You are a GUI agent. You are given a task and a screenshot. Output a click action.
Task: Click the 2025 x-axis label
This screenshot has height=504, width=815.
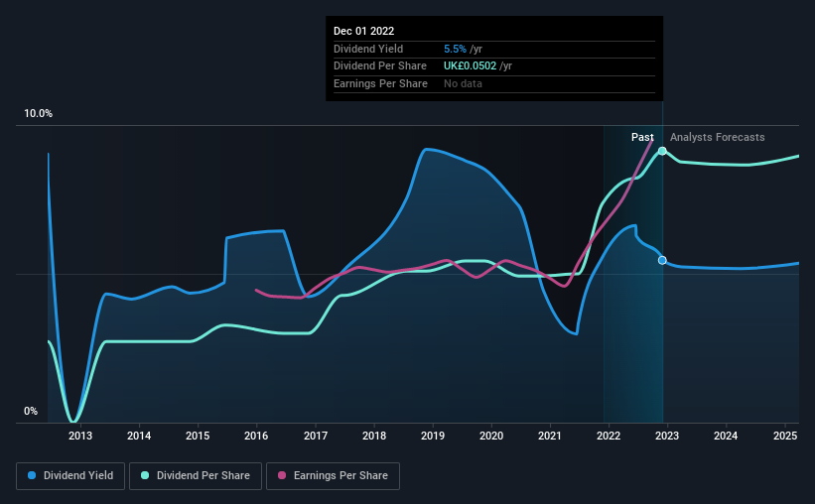point(785,436)
